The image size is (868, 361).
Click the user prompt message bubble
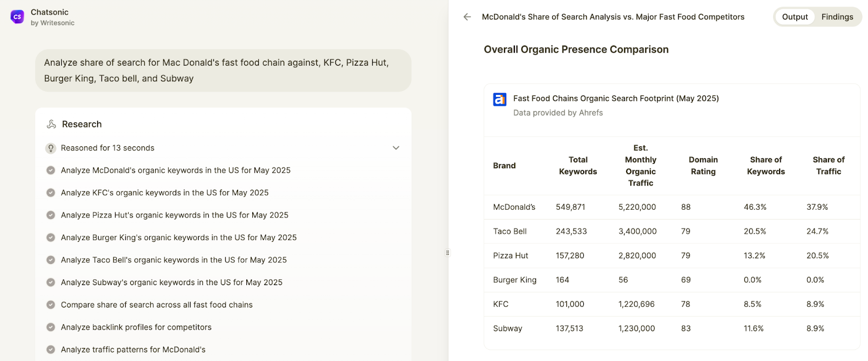[x=224, y=70]
